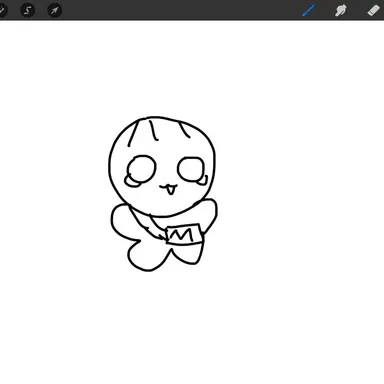Tap the character's right leg

point(188,254)
